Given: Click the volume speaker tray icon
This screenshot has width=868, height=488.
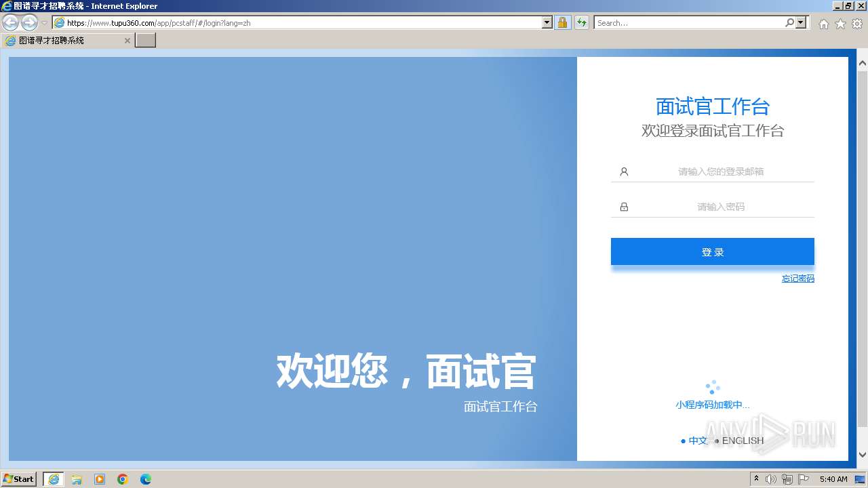Looking at the screenshot, I should 771,479.
